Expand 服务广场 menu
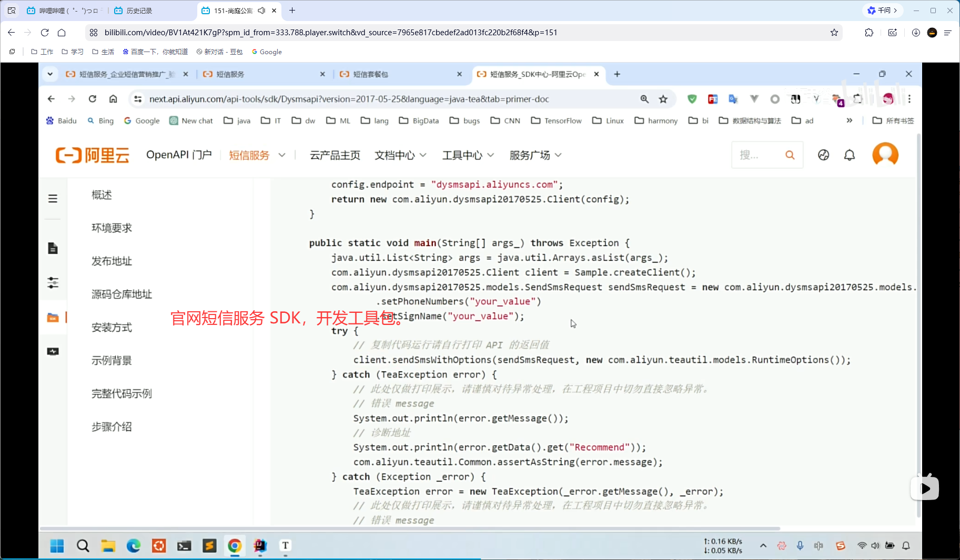Screen dimensions: 960x560 535,155
